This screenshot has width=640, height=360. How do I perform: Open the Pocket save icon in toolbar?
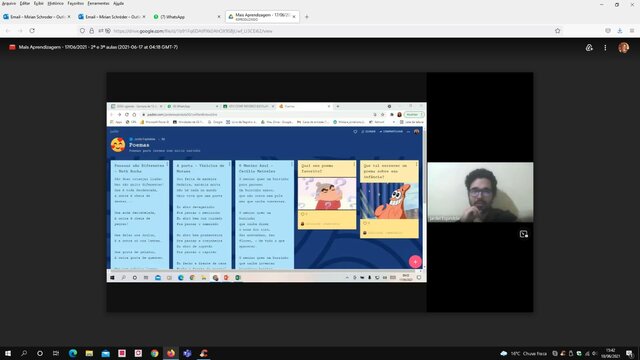tap(608, 31)
